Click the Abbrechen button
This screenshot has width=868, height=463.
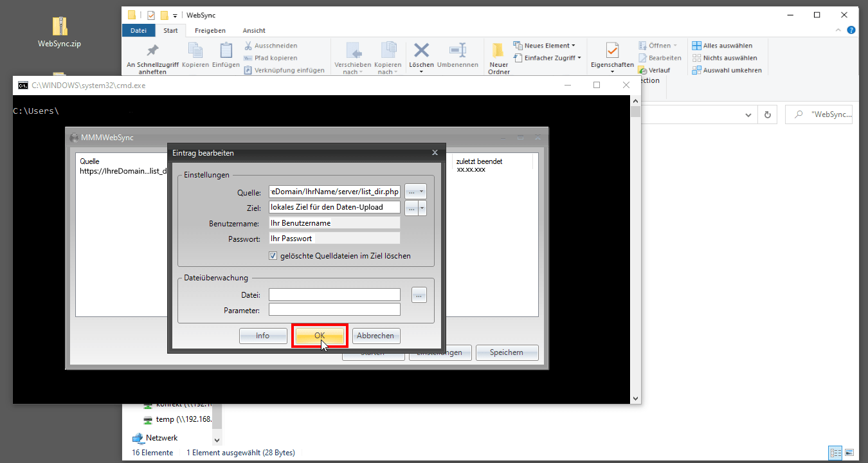coord(375,336)
